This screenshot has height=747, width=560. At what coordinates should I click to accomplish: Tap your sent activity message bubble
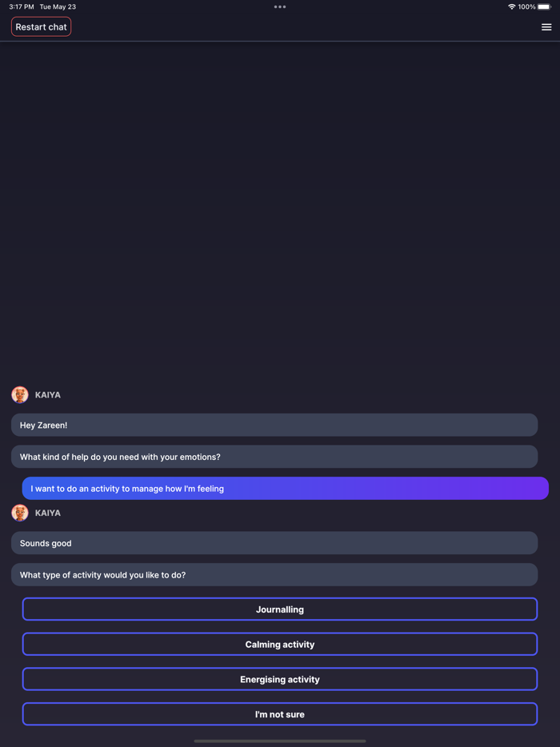click(285, 489)
